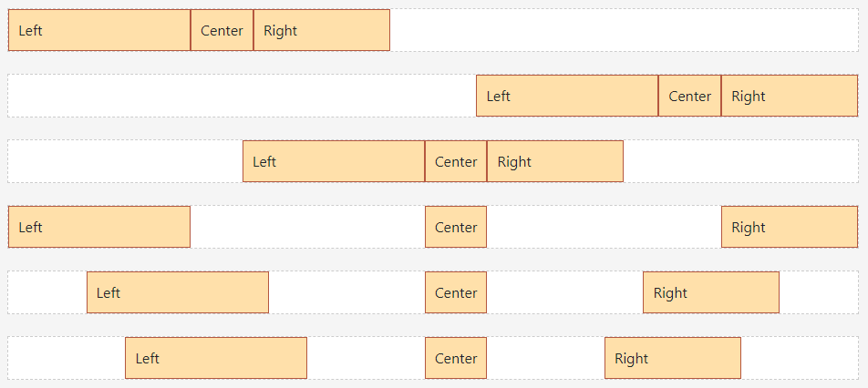Viewport: 868px width, 388px height.
Task: Select the Center box in the space-around row
Action: pyautogui.click(x=456, y=292)
